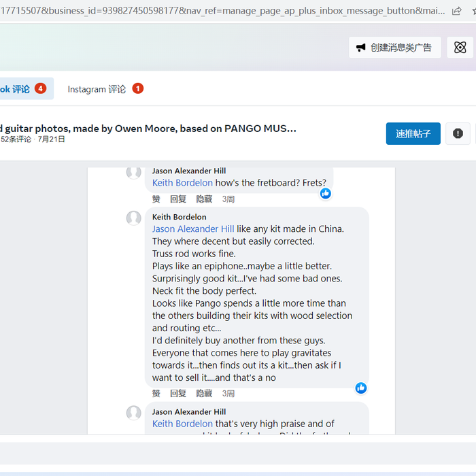This screenshot has width=476, height=476.
Task: Hide the fretboard question comment with 隐藏
Action: click(x=204, y=199)
